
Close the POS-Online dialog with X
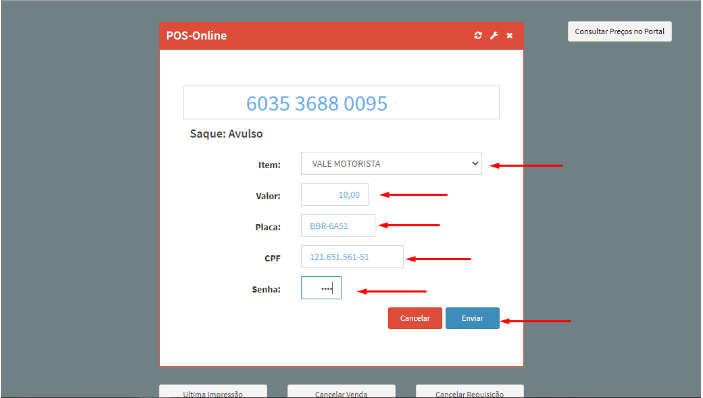(x=509, y=35)
